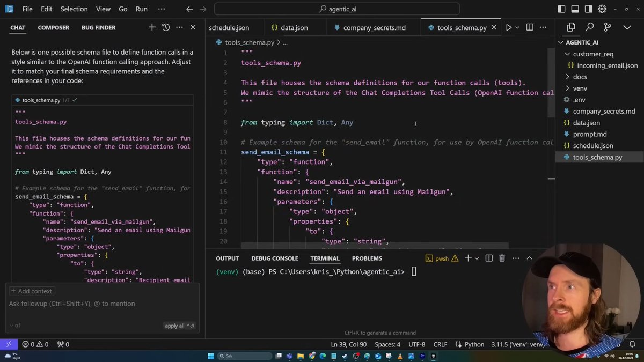The width and height of the screenshot is (644, 362).
Task: Open the Windows Start button
Action: tap(211, 356)
